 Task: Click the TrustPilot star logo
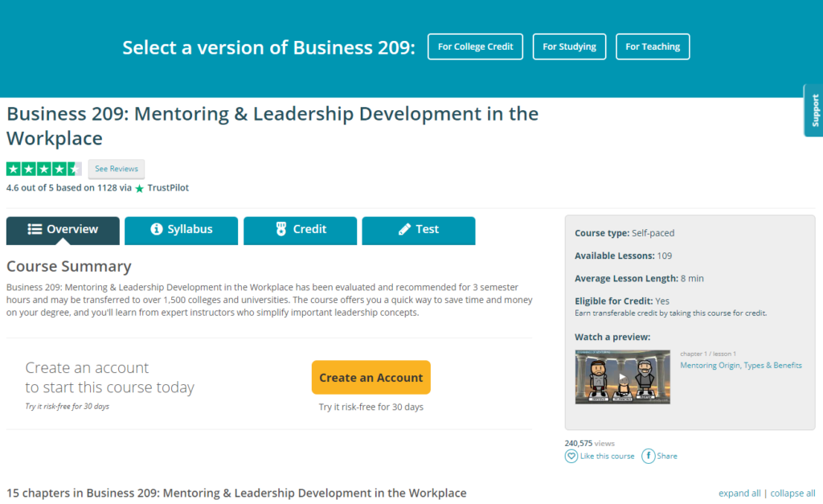(x=140, y=188)
